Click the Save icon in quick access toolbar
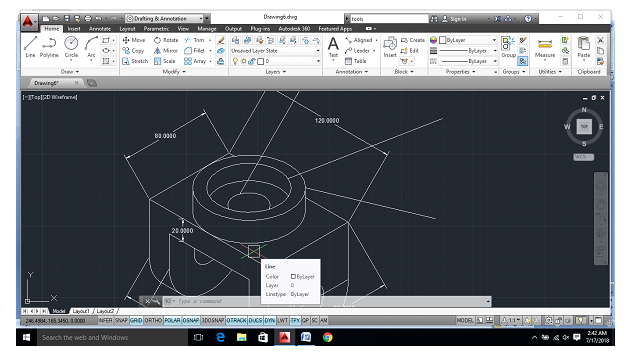The image size is (633, 362). pyautogui.click(x=67, y=18)
